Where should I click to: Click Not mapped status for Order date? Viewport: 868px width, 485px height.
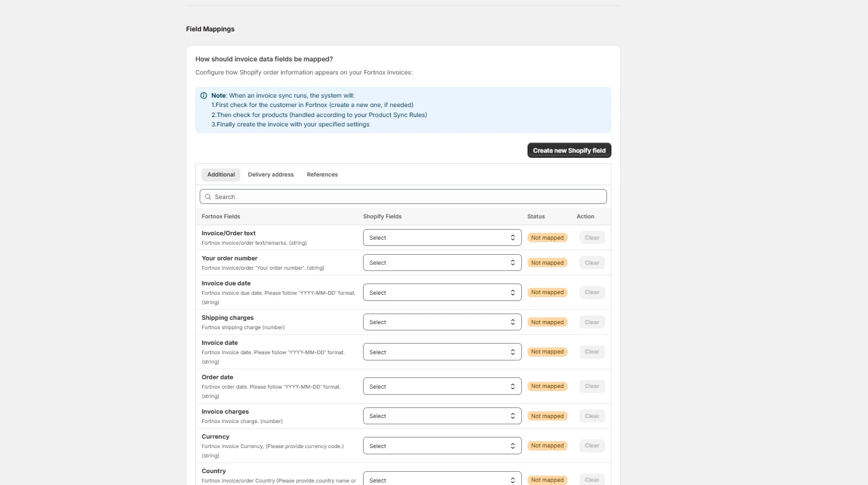pos(548,386)
